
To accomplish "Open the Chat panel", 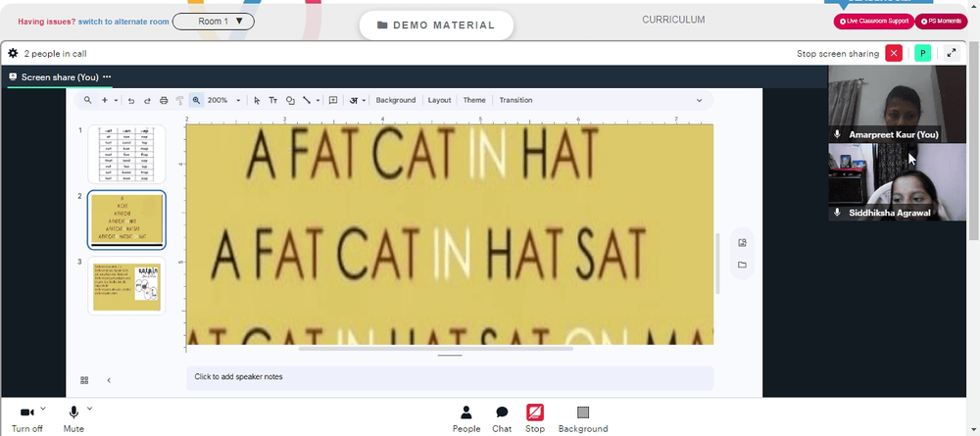I will coord(502,419).
